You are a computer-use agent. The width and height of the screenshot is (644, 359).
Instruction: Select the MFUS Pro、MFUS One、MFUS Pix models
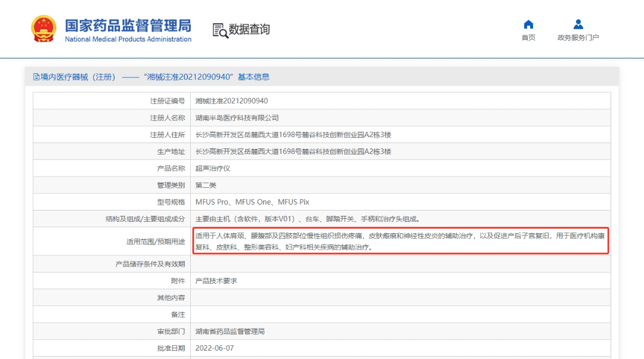pos(252,202)
